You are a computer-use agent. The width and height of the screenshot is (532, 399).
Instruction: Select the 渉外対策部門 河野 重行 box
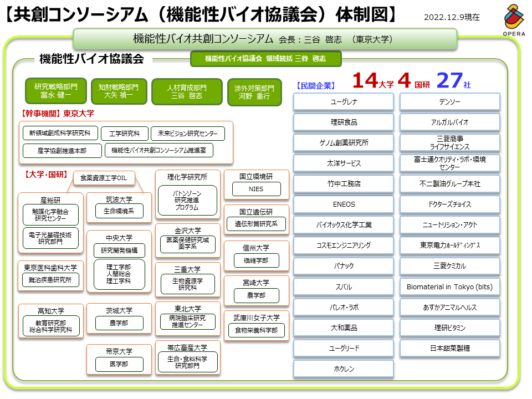tap(254, 93)
